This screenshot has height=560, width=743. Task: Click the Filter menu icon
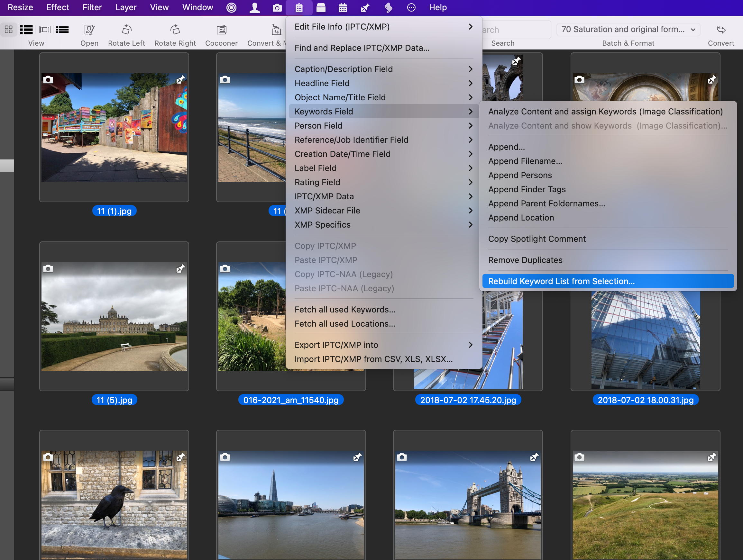pyautogui.click(x=92, y=7)
